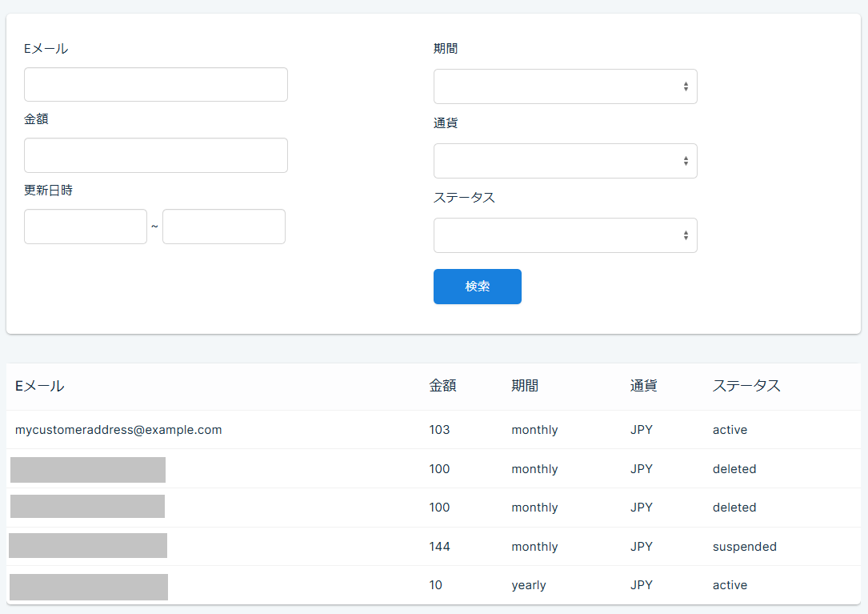Click the 期間 table column header
Screen dimensions: 868x614
click(525, 386)
